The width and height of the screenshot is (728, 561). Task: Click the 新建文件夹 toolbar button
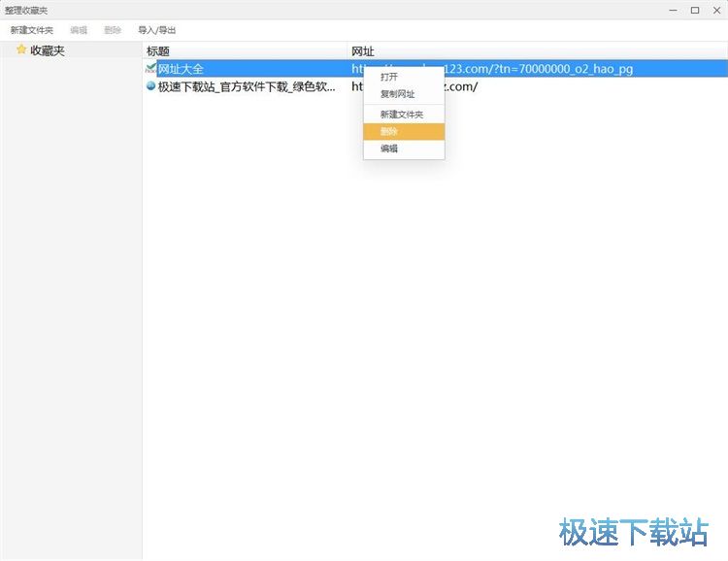coord(32,30)
